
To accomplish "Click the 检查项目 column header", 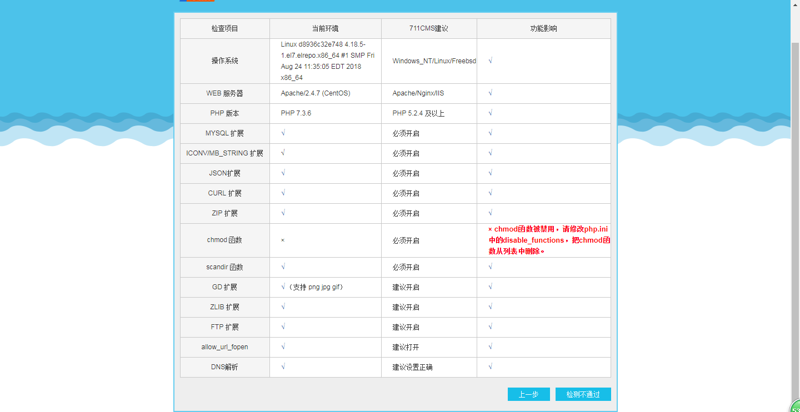I will tap(225, 29).
